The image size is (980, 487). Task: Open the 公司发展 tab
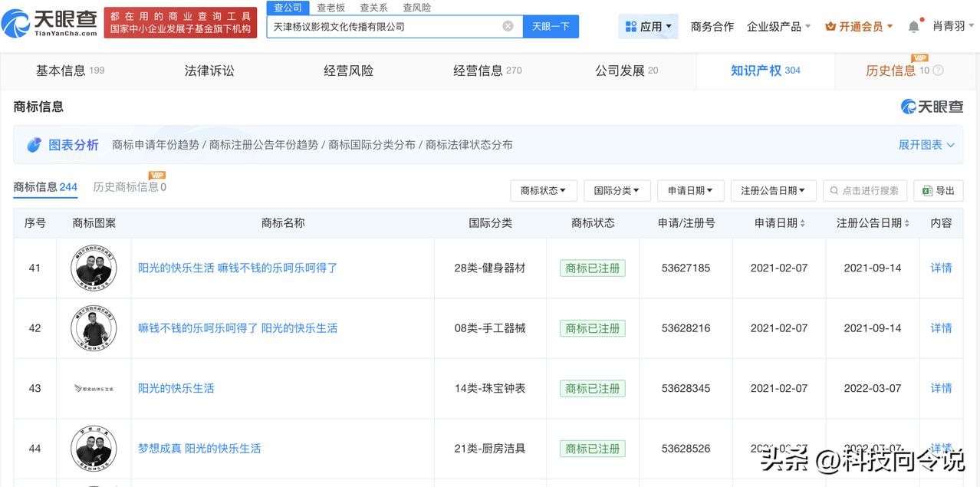click(x=626, y=71)
